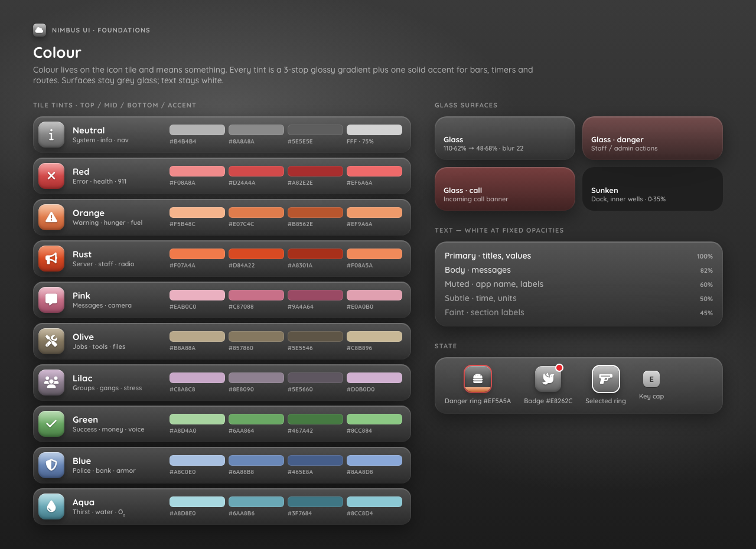Screen dimensions: 756x549
Task: Click the burger icon with danger ring
Action: [478, 379]
